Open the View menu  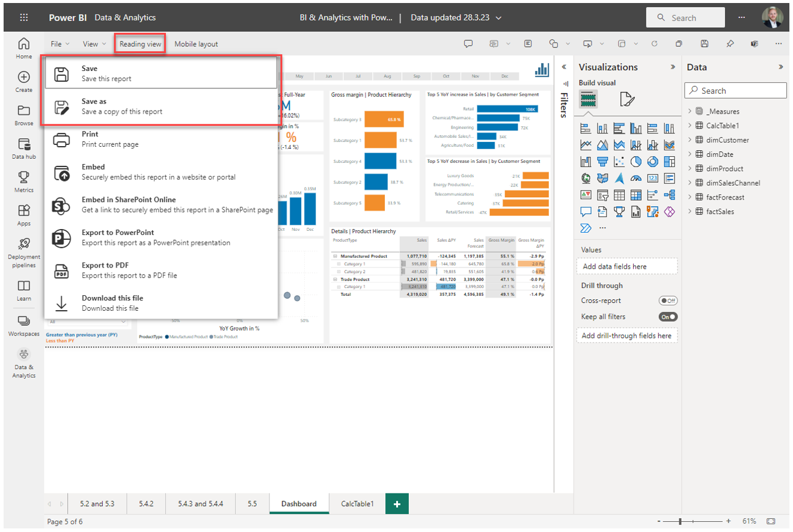[x=94, y=44]
